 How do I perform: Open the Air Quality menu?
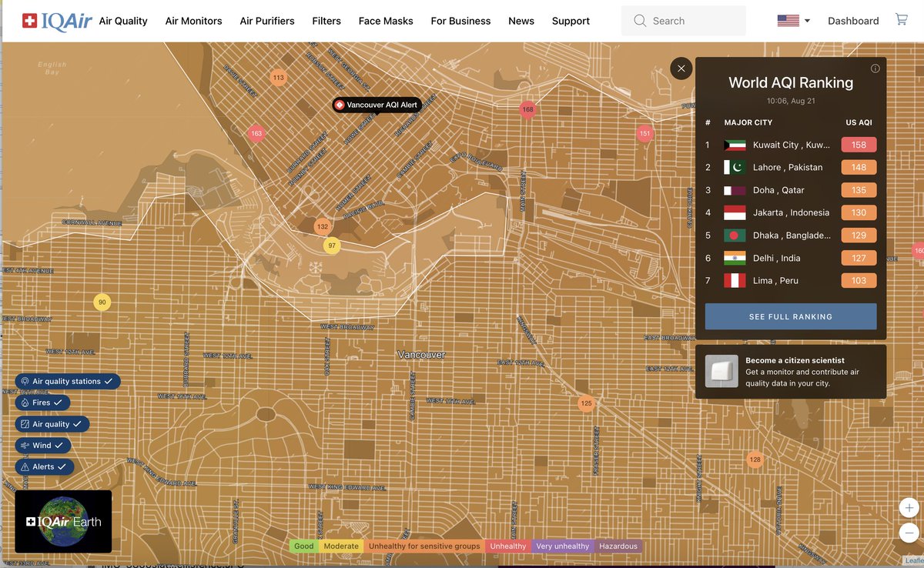tap(123, 21)
